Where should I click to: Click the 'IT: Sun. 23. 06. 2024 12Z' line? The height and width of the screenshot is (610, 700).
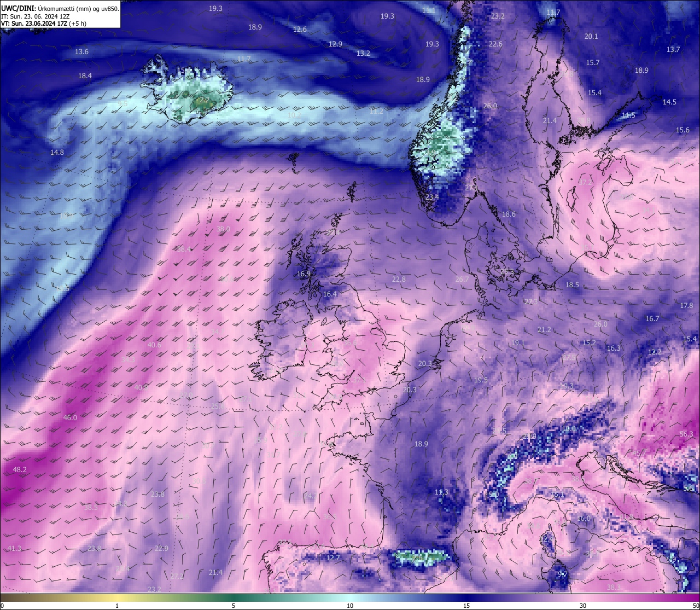pyautogui.click(x=36, y=16)
